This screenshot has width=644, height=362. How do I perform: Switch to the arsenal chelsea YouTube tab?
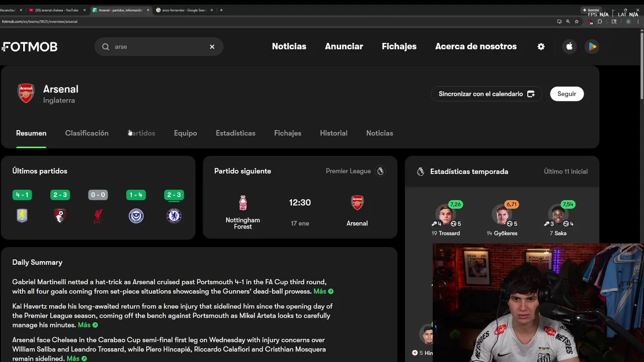(x=56, y=10)
